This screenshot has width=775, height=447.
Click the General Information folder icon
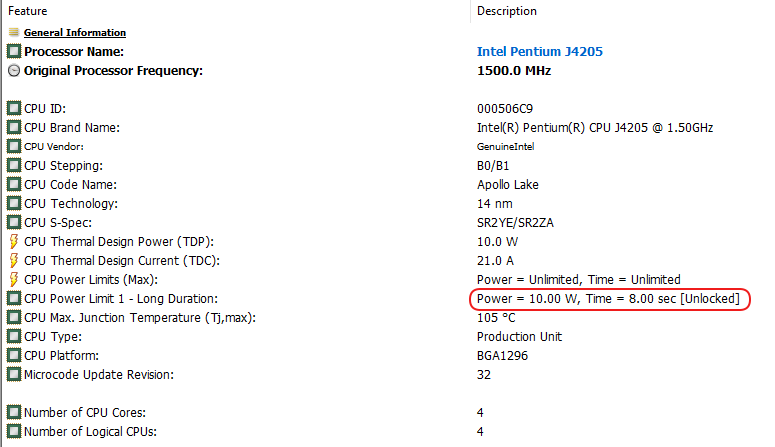point(14,33)
